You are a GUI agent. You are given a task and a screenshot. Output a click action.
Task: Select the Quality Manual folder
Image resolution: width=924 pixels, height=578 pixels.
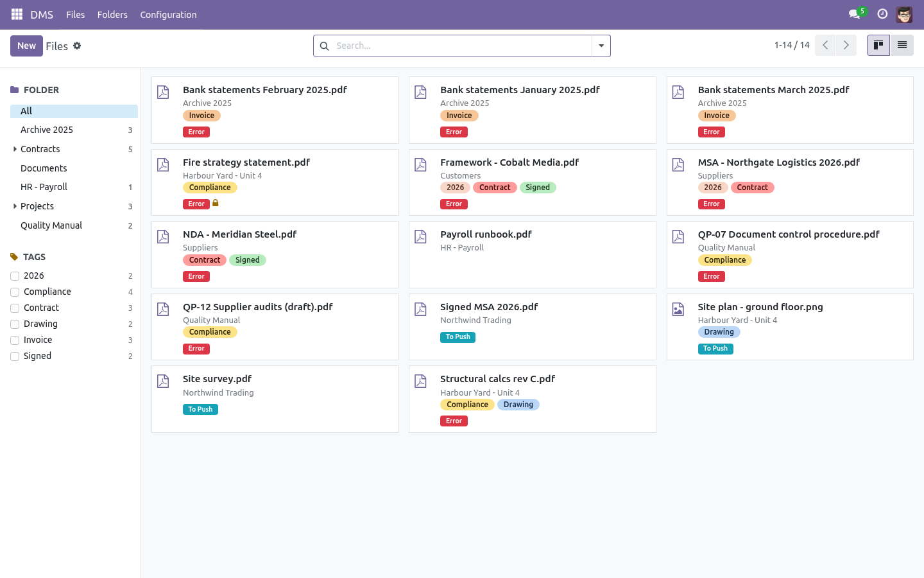point(74,225)
